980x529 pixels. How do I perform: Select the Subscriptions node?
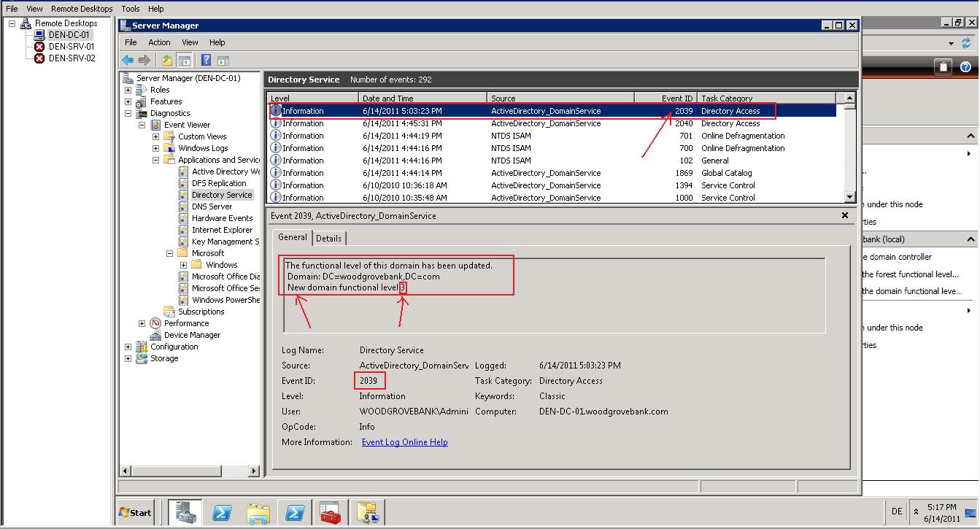pyautogui.click(x=201, y=312)
